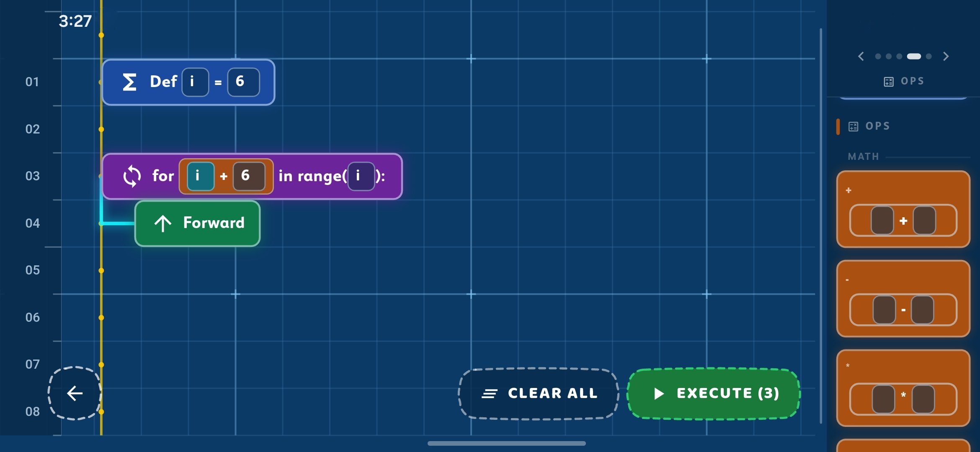Go to next palette page chevron

coord(946,56)
